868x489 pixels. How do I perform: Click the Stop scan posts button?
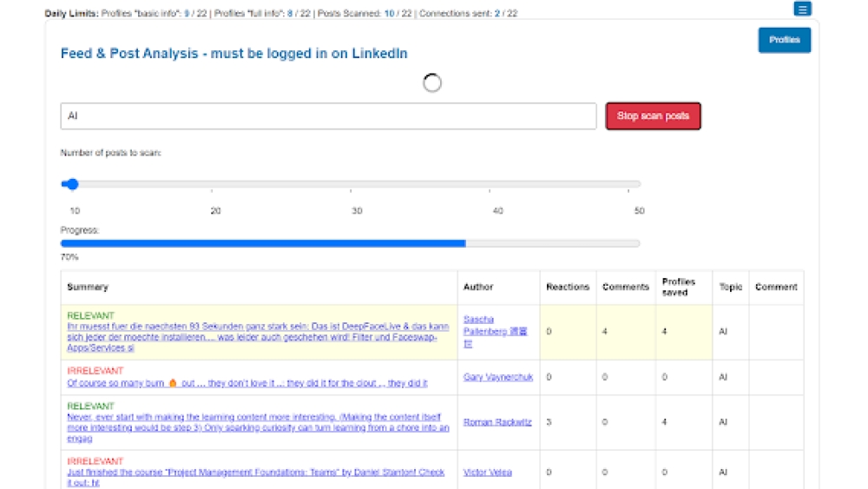(653, 116)
